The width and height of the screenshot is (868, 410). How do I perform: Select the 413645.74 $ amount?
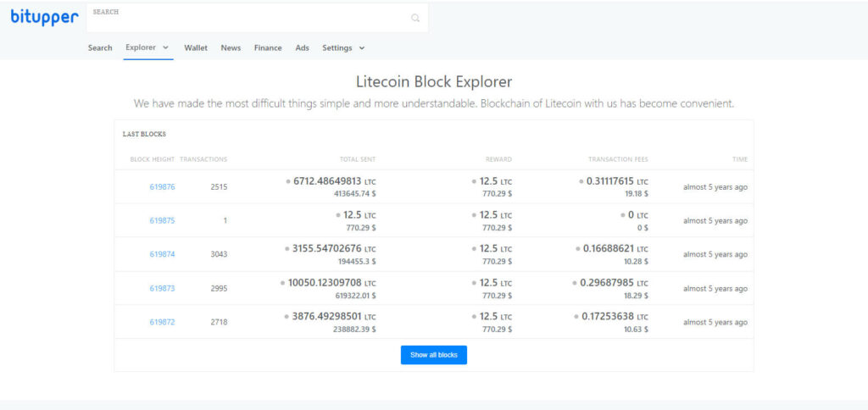[355, 194]
